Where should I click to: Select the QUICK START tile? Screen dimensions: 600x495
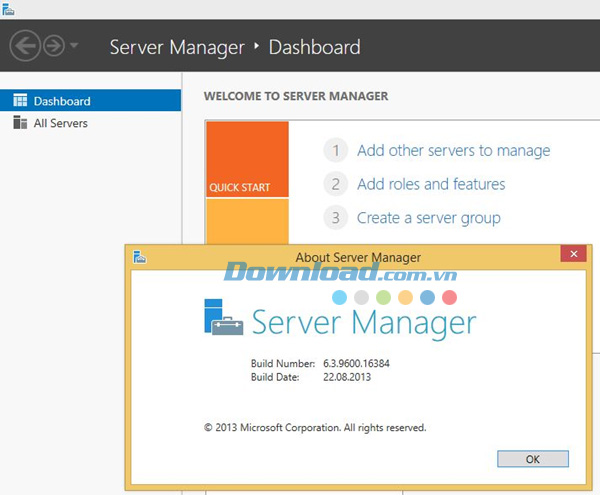pyautogui.click(x=247, y=160)
